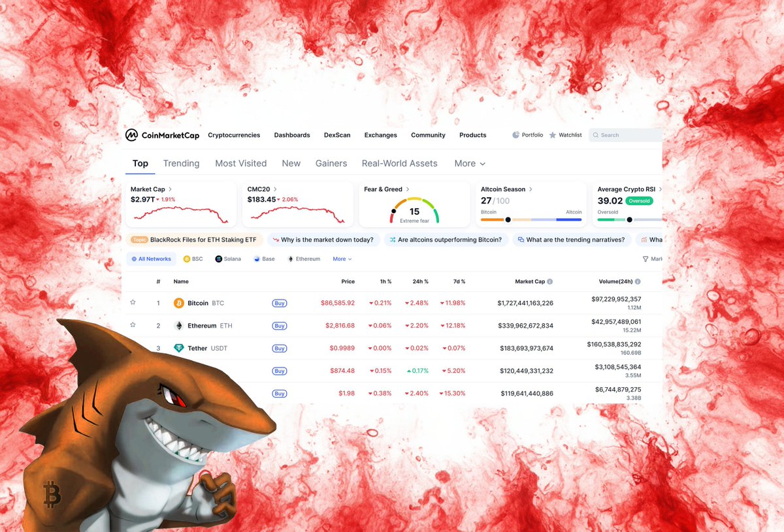
Task: Click the Ethereum coin logo
Action: click(x=179, y=326)
